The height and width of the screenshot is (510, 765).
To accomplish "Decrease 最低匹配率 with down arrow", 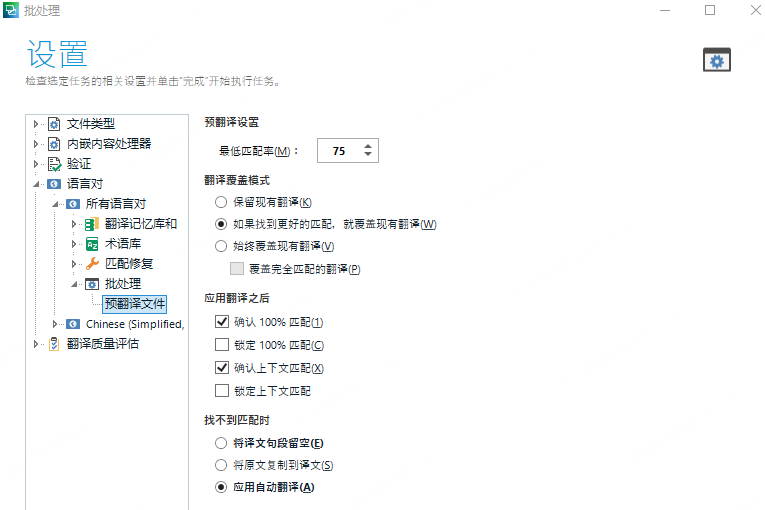I will (x=368, y=154).
